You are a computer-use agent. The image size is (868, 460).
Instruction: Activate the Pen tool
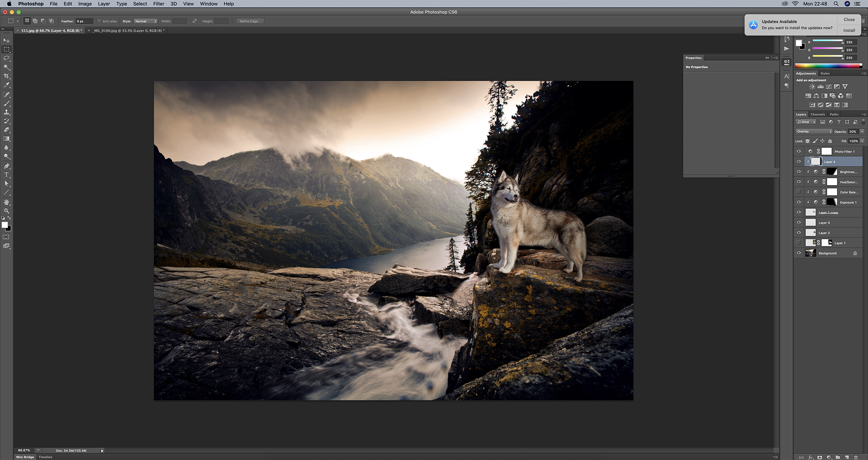click(7, 166)
